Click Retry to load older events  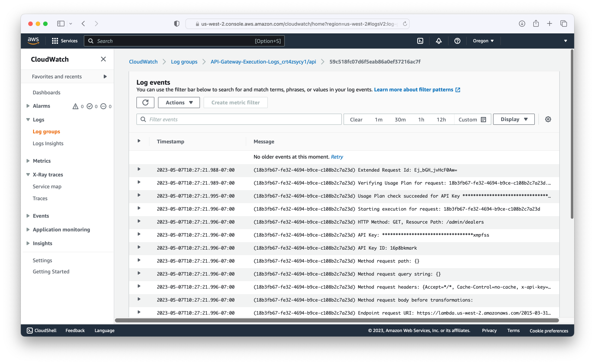tap(337, 157)
